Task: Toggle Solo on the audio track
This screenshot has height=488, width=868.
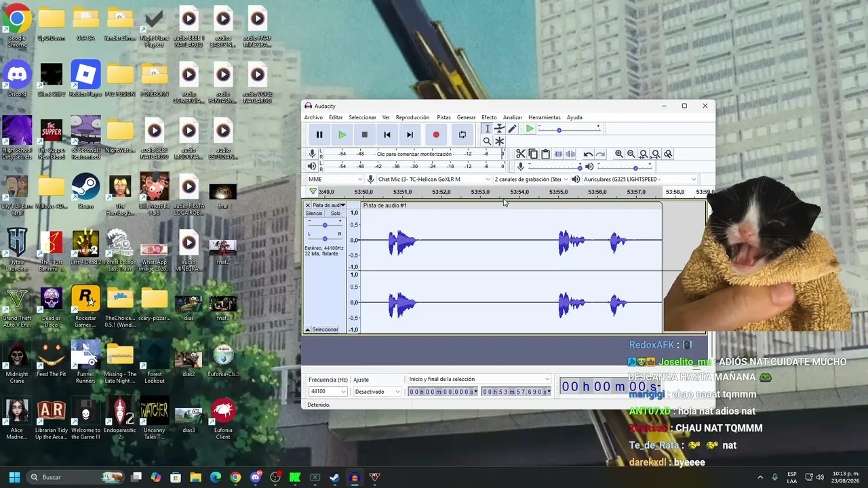Action: (x=336, y=213)
